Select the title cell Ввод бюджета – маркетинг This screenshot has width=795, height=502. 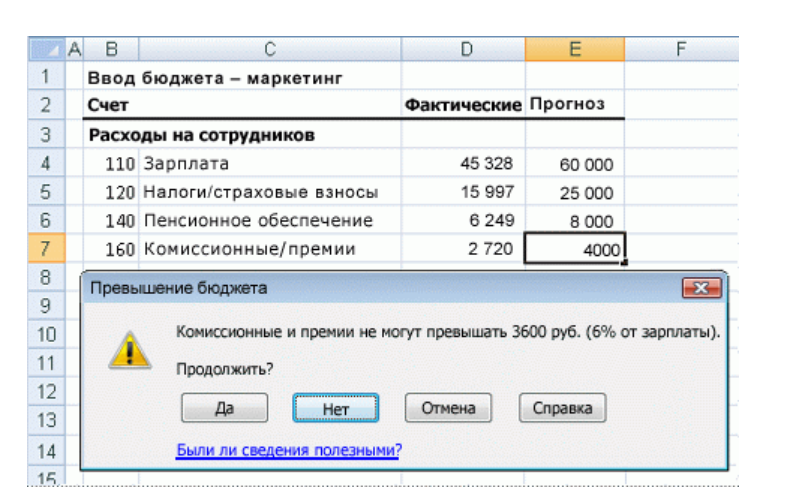click(x=214, y=77)
